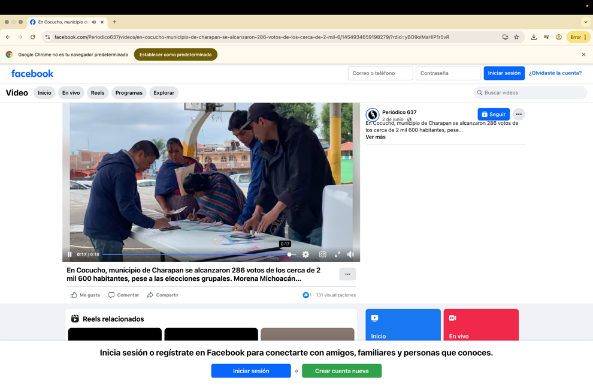Click the address bar URL

[x=251, y=37]
